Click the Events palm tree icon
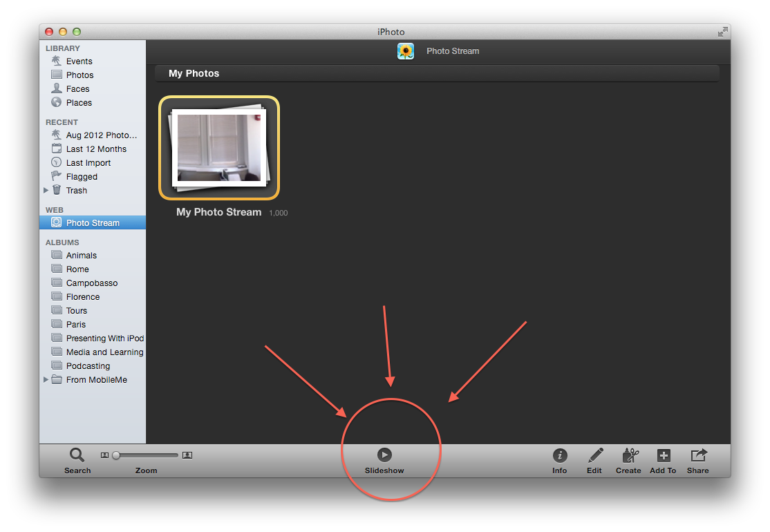 [x=57, y=61]
